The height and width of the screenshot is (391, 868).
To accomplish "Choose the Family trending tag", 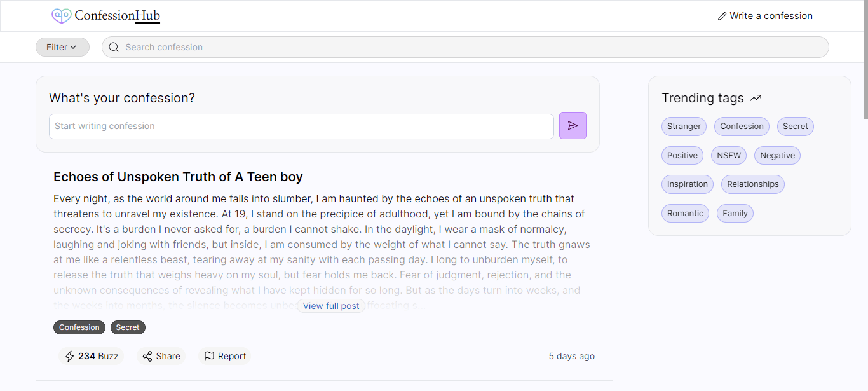I will click(x=735, y=214).
